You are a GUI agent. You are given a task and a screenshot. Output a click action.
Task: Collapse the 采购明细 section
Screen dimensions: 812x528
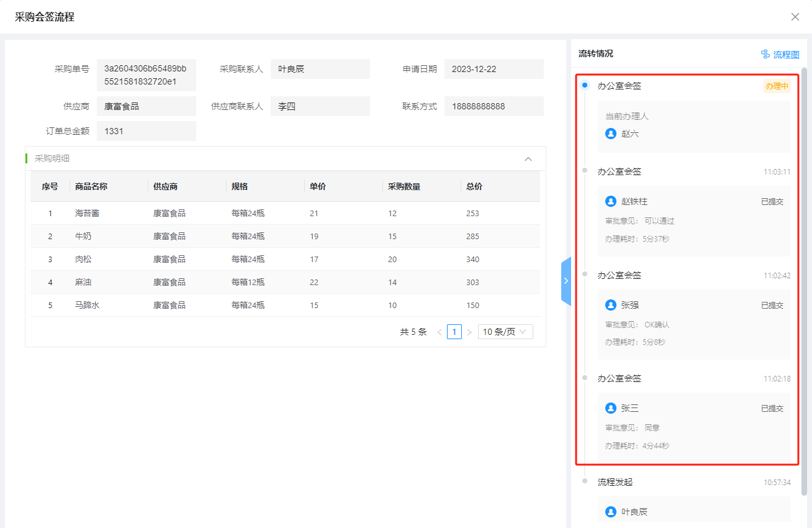coord(528,159)
